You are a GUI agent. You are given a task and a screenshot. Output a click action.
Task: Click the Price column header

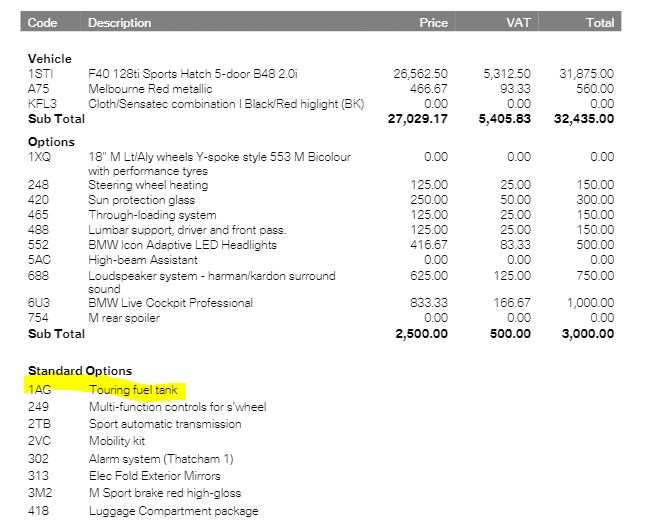(x=433, y=22)
